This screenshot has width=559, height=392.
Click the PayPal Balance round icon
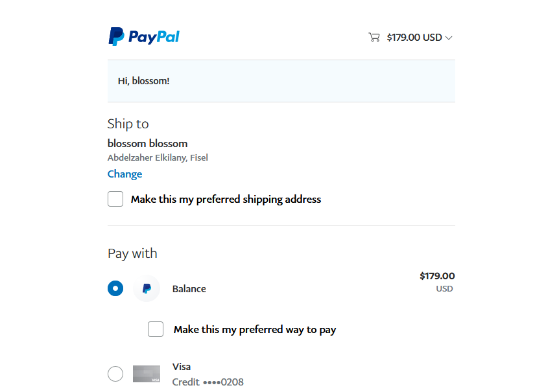[x=147, y=288]
